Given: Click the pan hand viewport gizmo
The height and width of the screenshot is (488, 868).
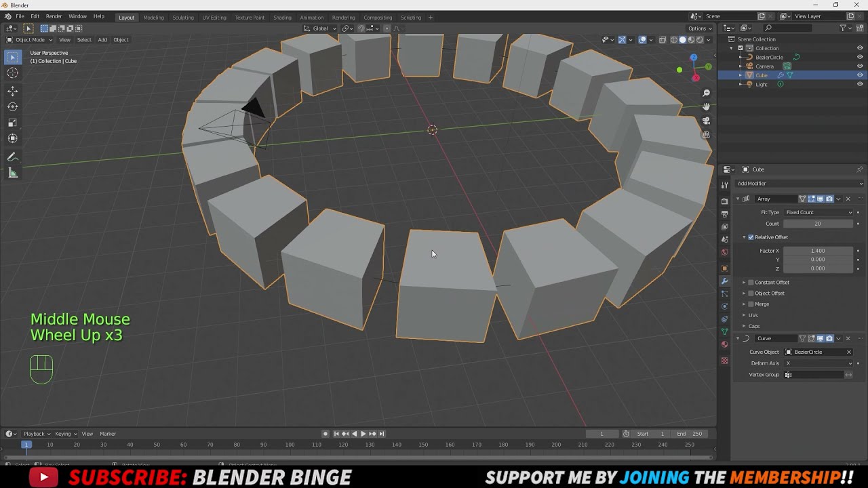Looking at the screenshot, I should click(706, 106).
